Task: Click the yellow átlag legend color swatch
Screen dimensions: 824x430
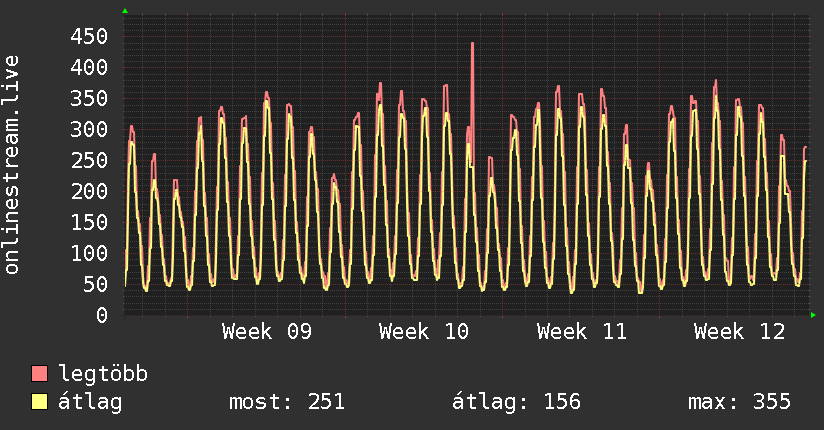Action: (40, 402)
